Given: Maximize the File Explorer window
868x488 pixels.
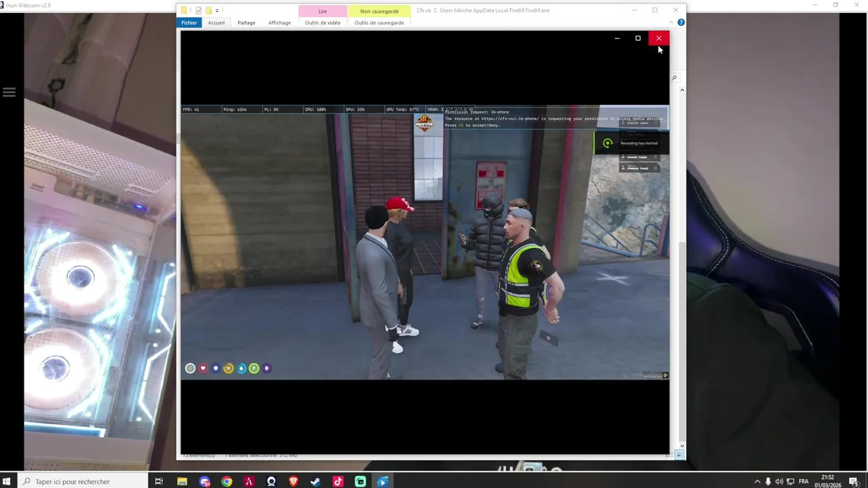Looking at the screenshot, I should coord(654,10).
